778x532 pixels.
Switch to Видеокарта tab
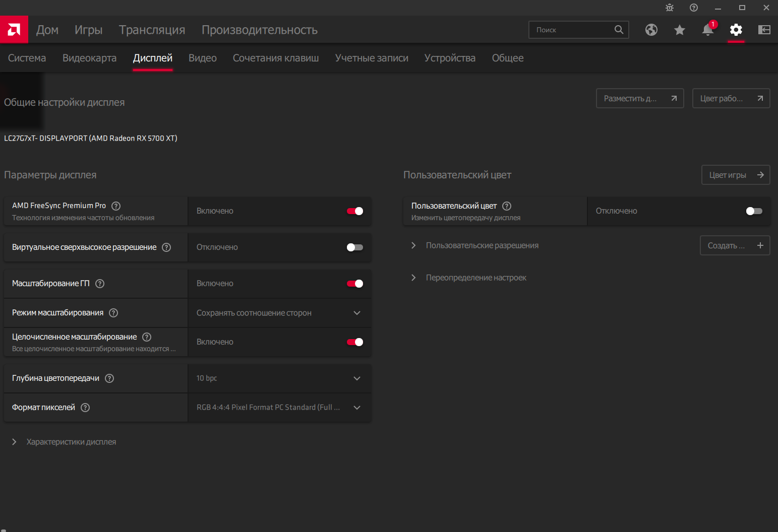(x=89, y=58)
